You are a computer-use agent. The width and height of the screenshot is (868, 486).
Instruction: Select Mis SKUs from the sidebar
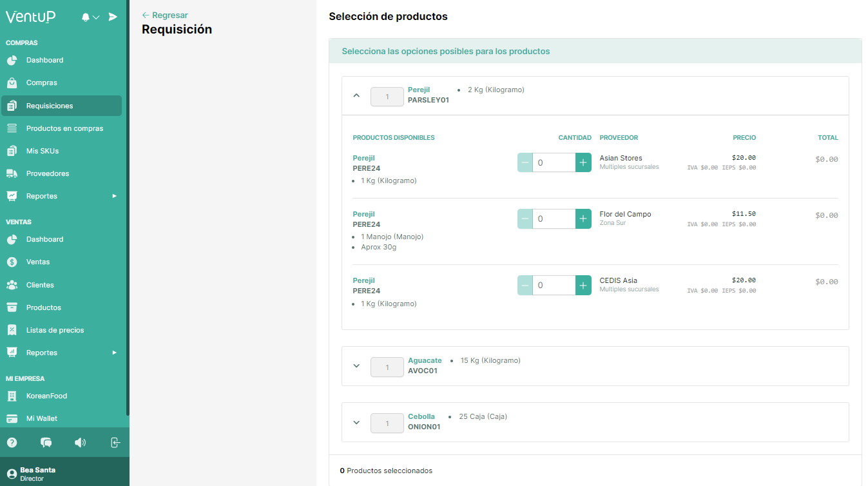click(x=44, y=151)
